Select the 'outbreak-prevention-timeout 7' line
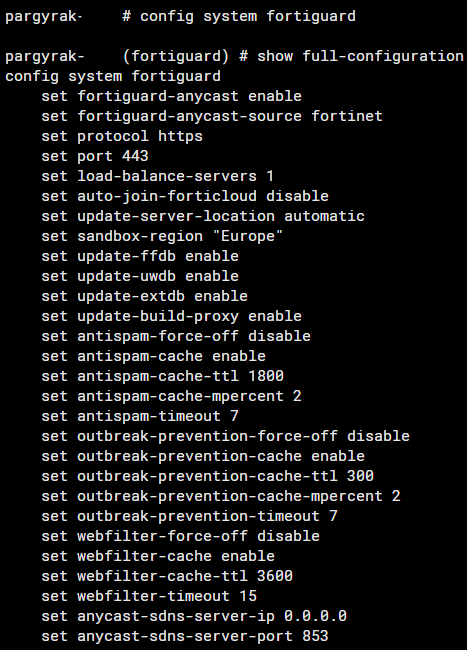The image size is (467, 650). point(189,516)
